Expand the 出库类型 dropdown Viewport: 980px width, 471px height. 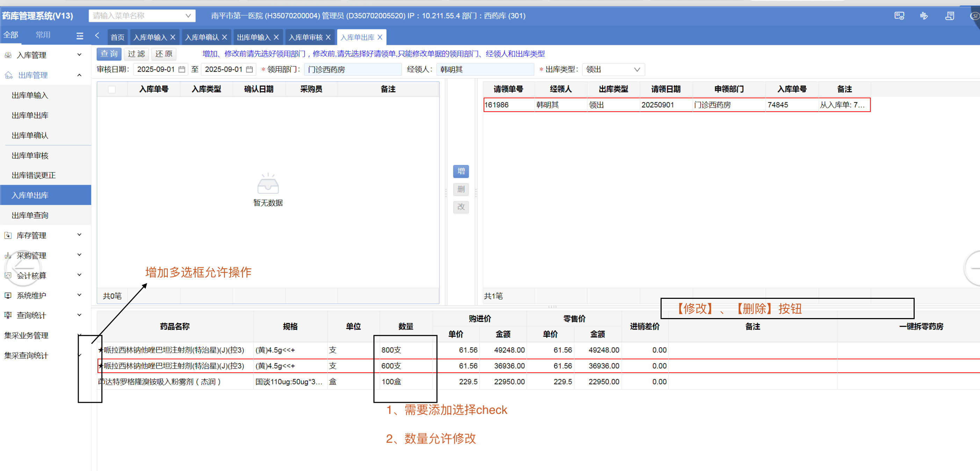pyautogui.click(x=636, y=70)
